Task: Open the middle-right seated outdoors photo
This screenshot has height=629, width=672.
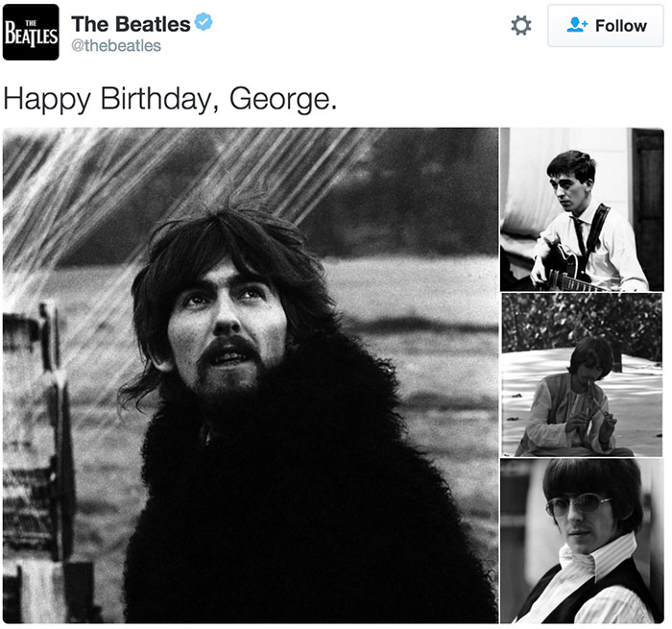Action: click(582, 375)
